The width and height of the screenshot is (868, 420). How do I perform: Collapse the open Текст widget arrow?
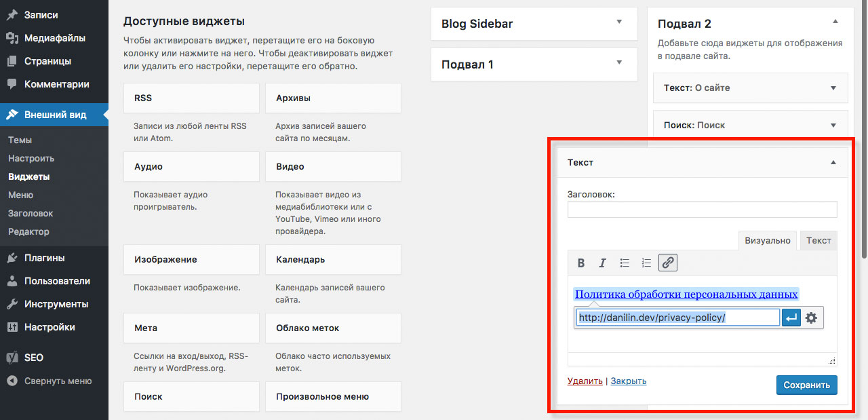pos(833,163)
